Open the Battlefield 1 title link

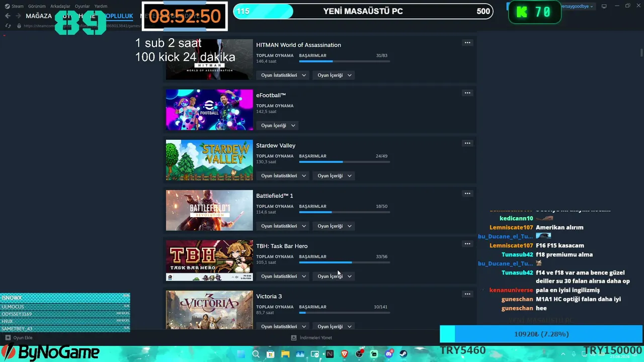pyautogui.click(x=275, y=196)
